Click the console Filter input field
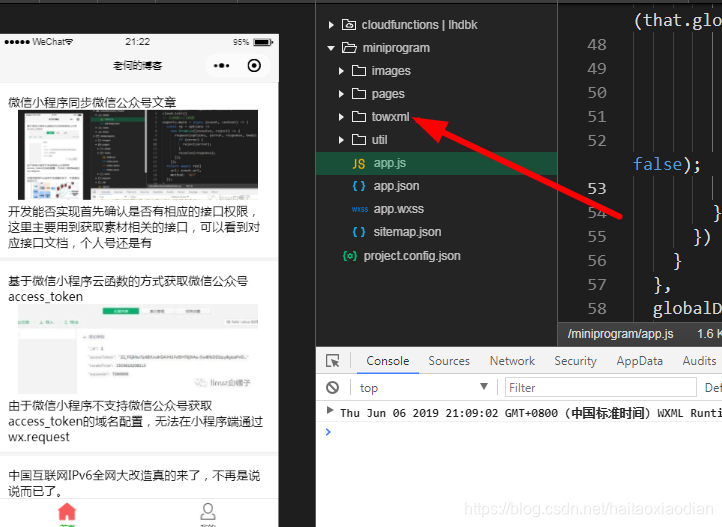 (x=600, y=388)
